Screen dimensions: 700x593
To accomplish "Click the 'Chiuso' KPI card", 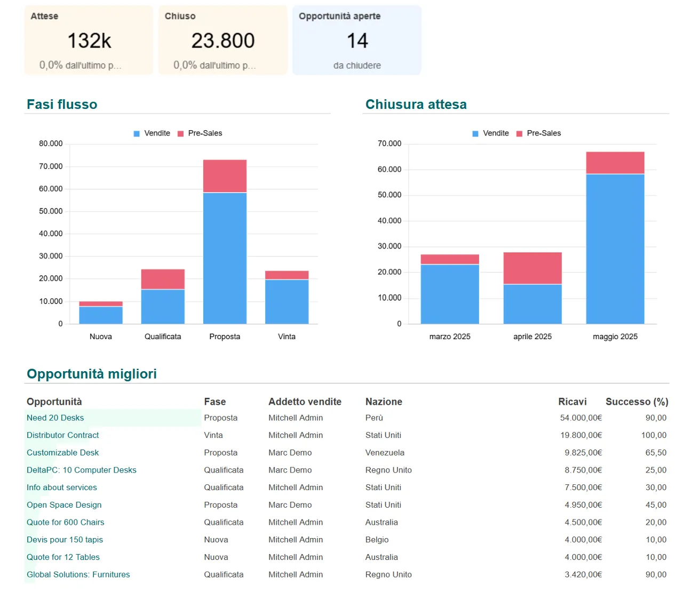I will click(x=222, y=39).
